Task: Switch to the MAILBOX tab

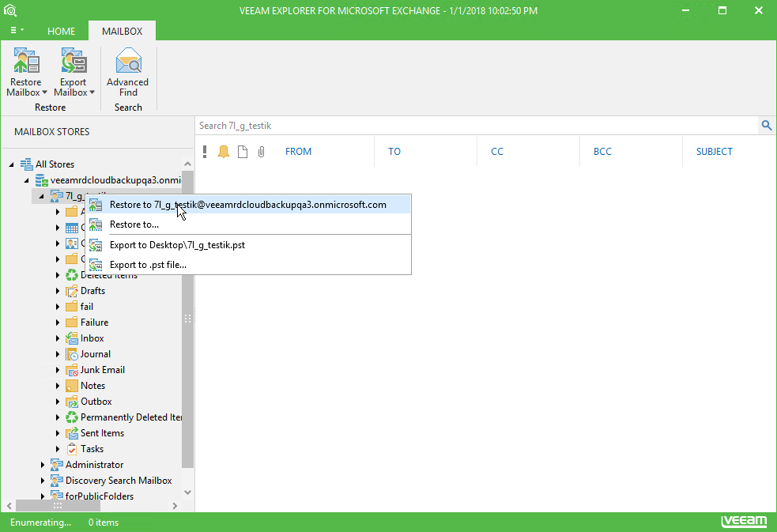Action: tap(122, 31)
